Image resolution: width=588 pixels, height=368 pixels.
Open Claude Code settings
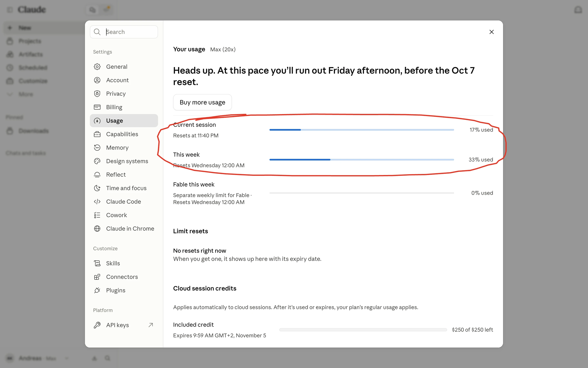[x=124, y=202]
